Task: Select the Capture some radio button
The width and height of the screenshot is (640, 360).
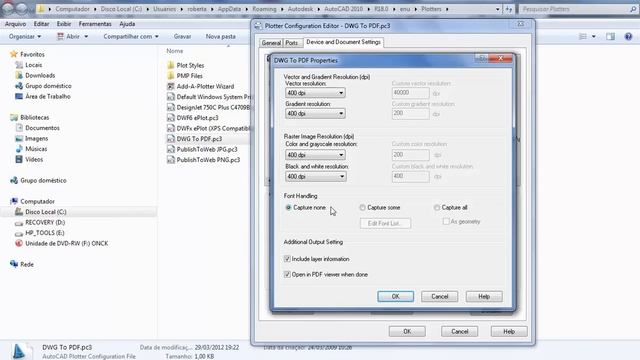Action: [362, 207]
